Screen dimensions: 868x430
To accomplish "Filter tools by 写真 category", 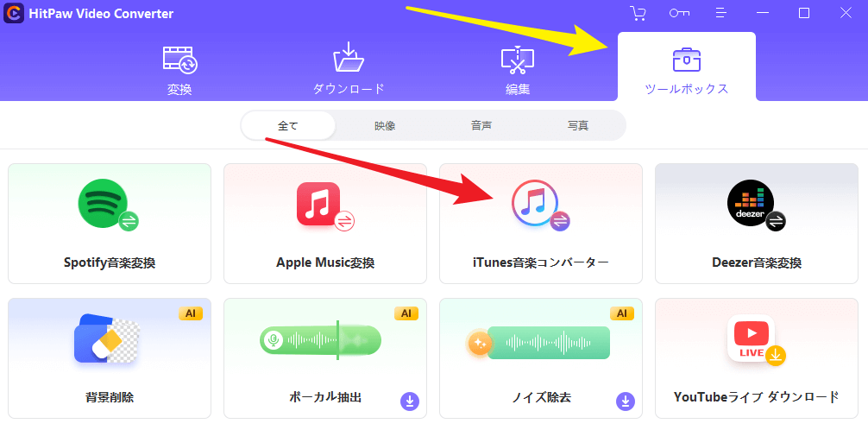I will pyautogui.click(x=577, y=126).
